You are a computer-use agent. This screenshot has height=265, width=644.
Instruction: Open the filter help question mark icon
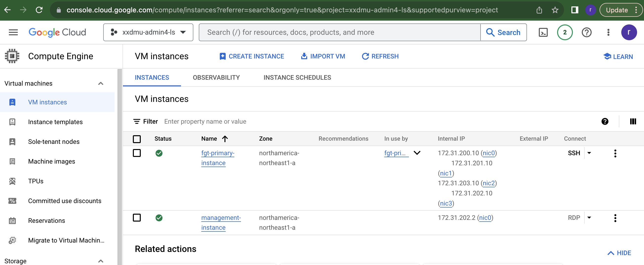pos(605,121)
